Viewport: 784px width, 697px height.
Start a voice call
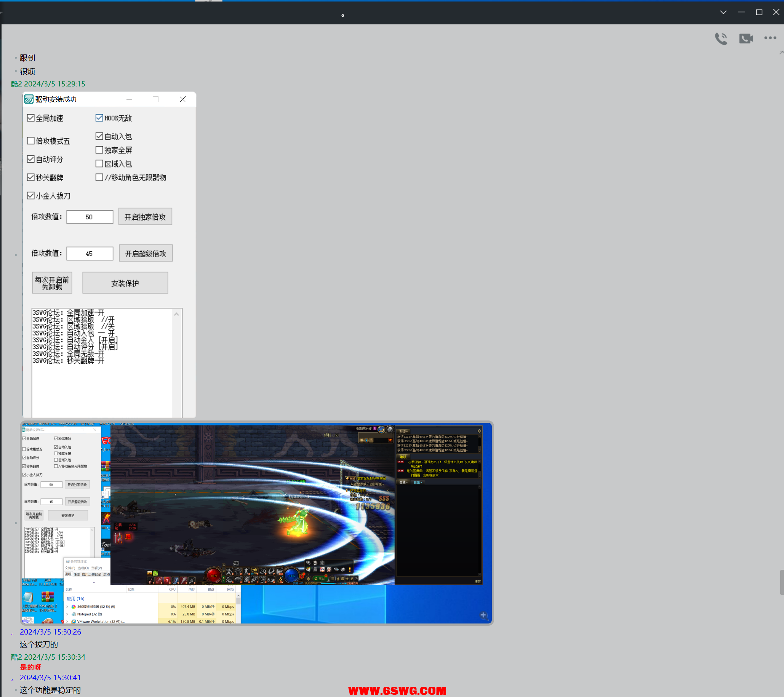(x=721, y=38)
